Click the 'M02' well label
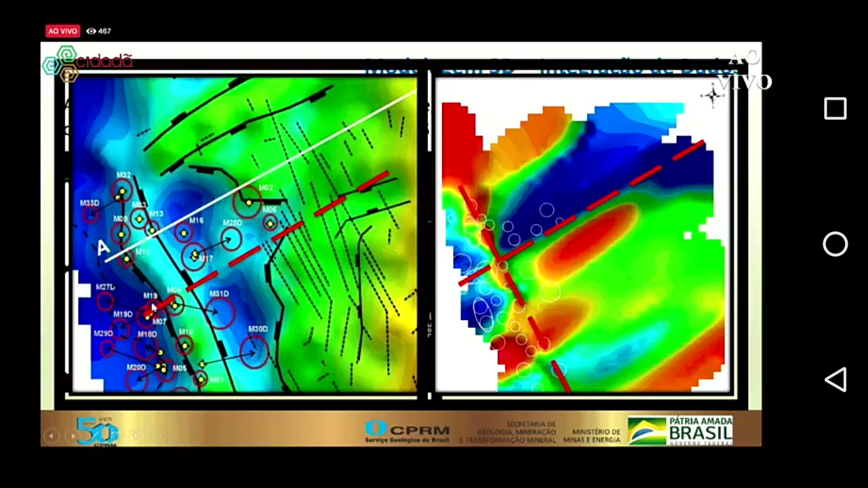Viewport: 868px width, 488px height. (266, 188)
